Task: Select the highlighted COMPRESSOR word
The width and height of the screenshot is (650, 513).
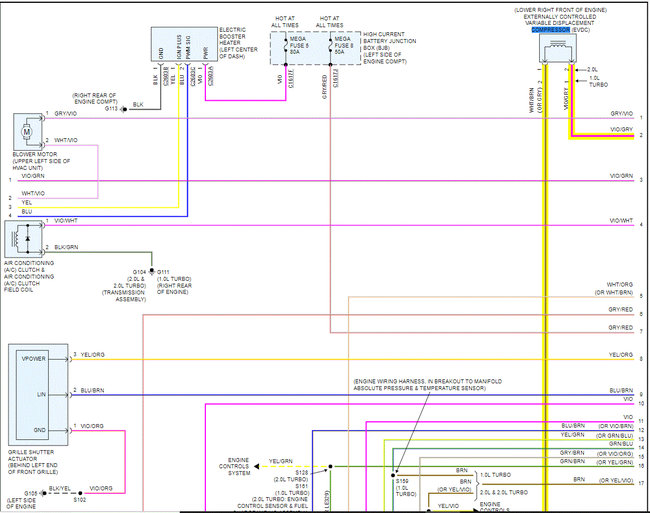Action: (551, 30)
